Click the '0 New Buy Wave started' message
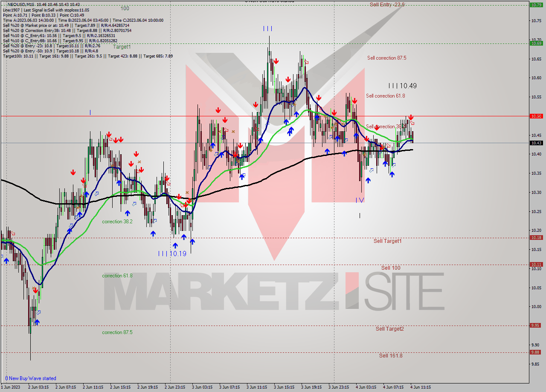 click(x=30, y=378)
